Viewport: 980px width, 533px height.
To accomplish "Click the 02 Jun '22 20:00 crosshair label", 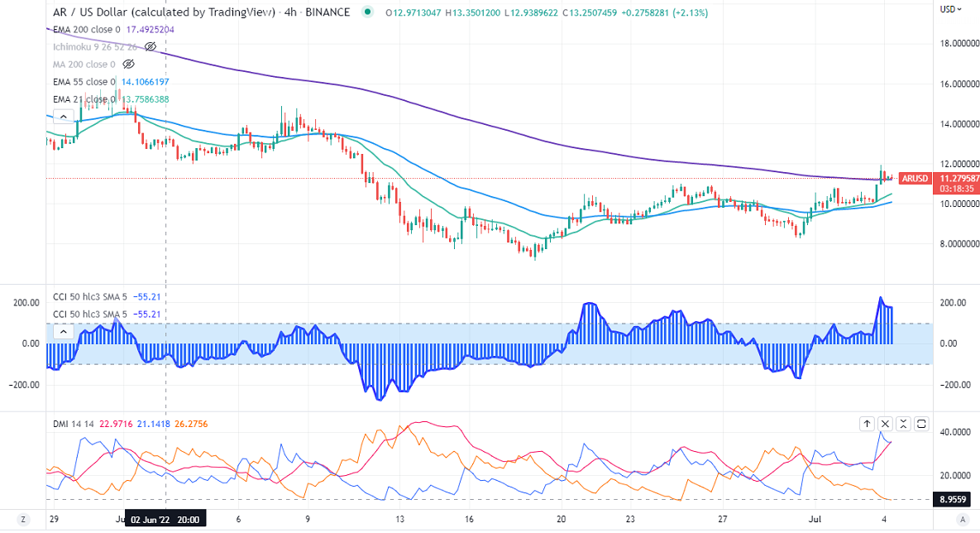I will click(165, 519).
